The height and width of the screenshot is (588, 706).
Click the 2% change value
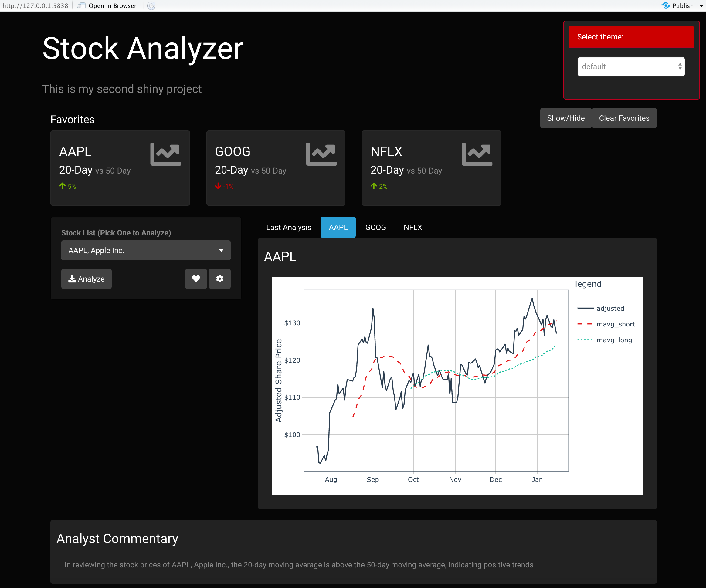click(x=383, y=187)
